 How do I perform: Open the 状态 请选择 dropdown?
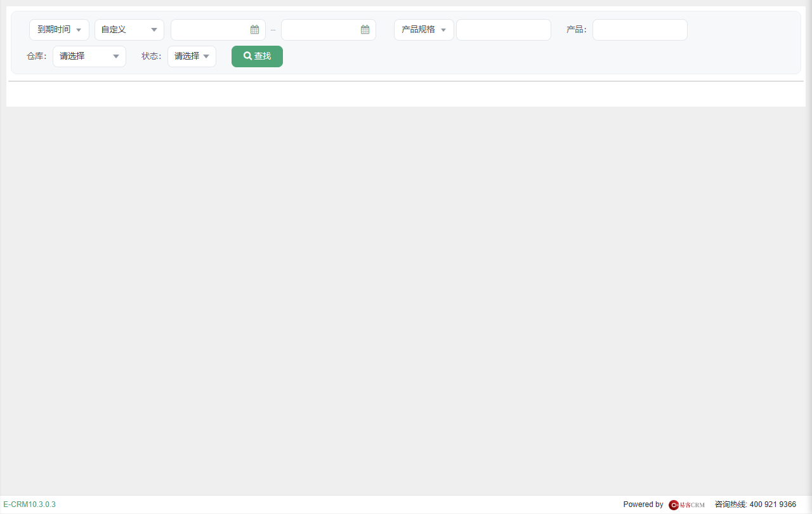pyautogui.click(x=192, y=56)
